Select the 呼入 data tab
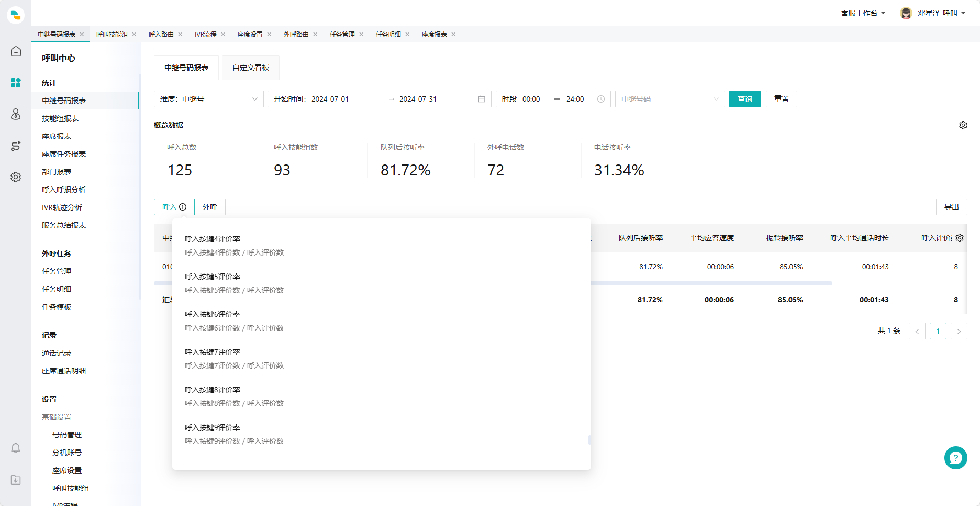 [x=174, y=207]
